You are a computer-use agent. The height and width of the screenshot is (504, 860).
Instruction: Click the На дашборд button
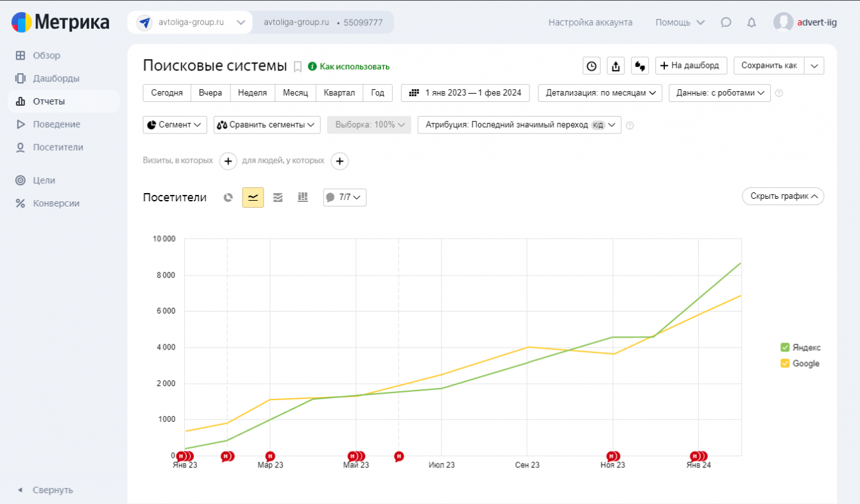pos(691,65)
